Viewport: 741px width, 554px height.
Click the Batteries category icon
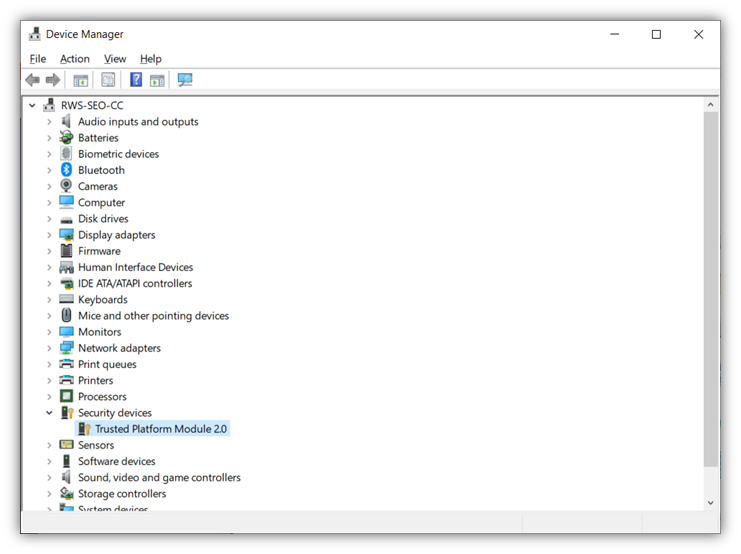pyautogui.click(x=66, y=138)
